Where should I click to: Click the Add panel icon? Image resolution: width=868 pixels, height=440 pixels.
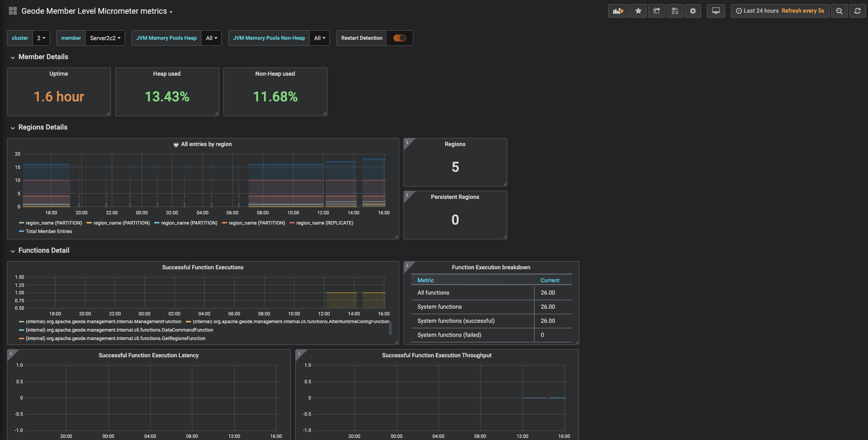[618, 11]
